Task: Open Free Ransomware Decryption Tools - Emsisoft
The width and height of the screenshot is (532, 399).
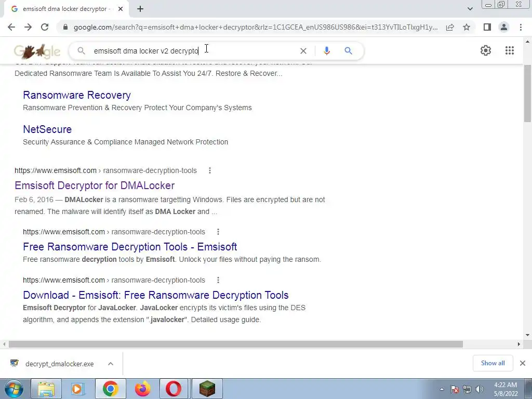Action: coord(130,247)
